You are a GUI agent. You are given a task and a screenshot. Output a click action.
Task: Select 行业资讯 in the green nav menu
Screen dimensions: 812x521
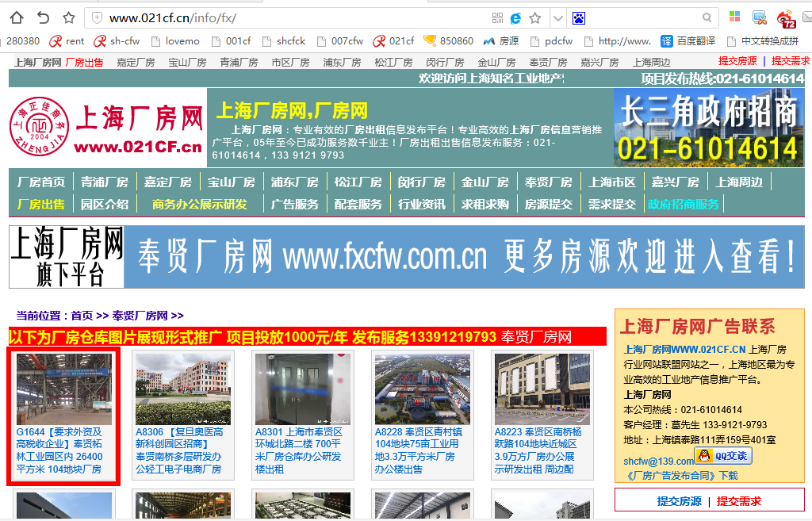pos(422,204)
